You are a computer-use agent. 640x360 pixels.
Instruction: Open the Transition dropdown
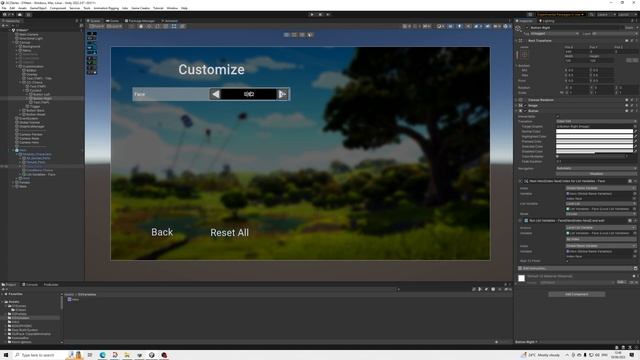(596, 121)
